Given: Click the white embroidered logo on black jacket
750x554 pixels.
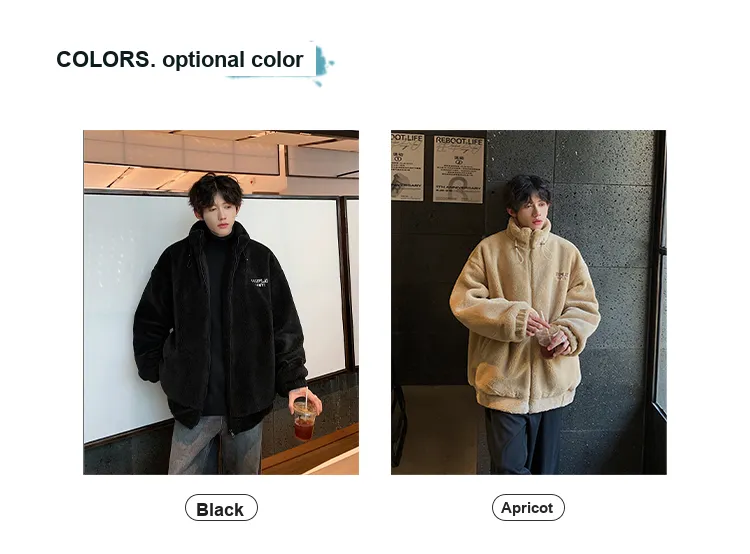Looking at the screenshot, I should pos(259,282).
